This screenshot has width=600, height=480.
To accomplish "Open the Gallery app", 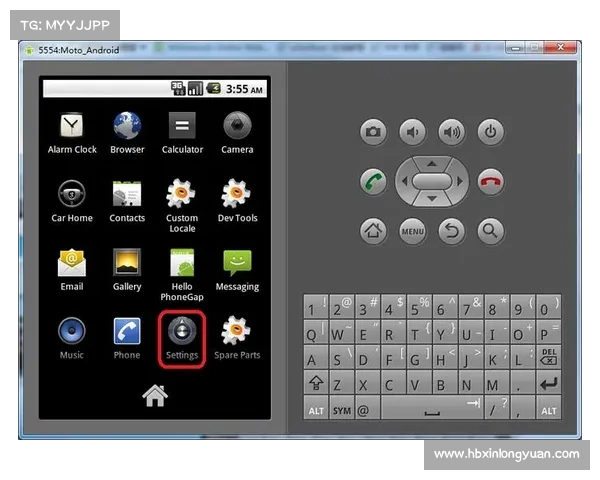I will click(127, 270).
